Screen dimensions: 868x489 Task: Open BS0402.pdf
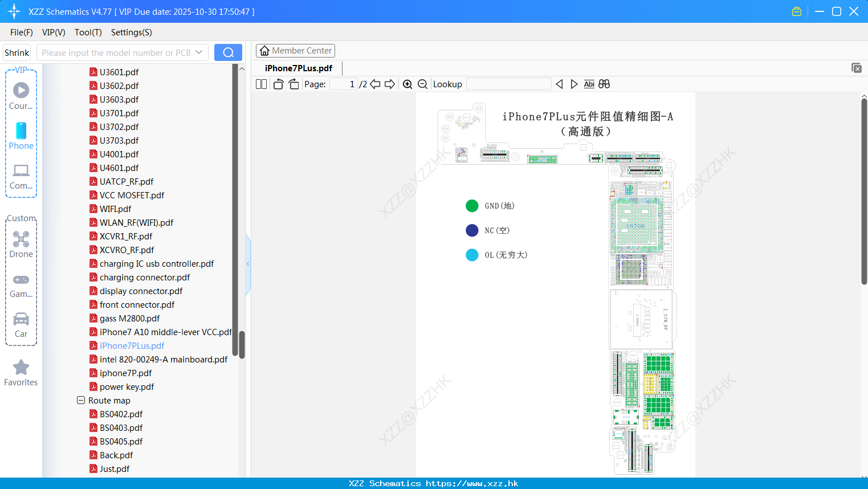click(x=116, y=414)
